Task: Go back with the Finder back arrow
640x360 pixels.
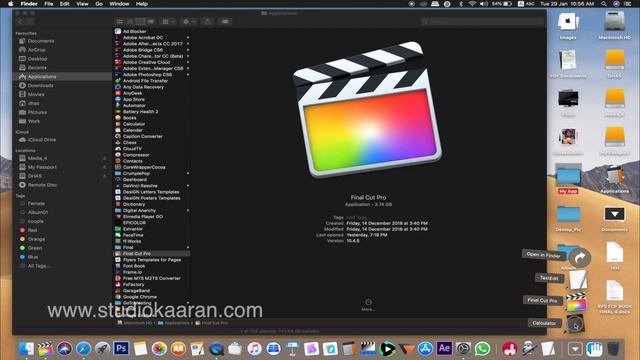Action: (20, 22)
